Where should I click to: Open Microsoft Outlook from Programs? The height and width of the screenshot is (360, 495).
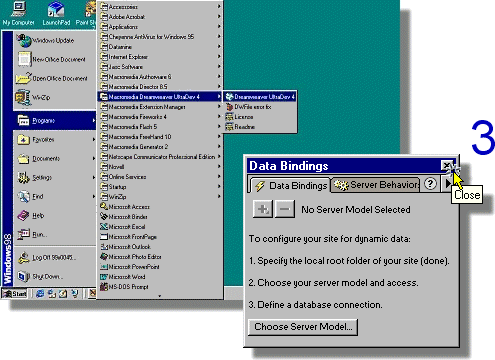click(x=160, y=247)
